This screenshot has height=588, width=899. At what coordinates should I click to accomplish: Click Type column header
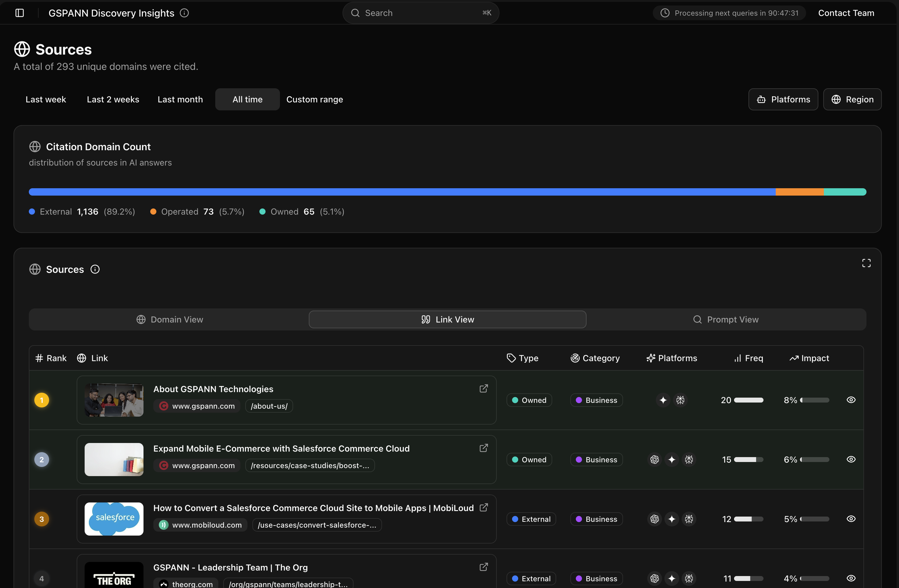522,358
